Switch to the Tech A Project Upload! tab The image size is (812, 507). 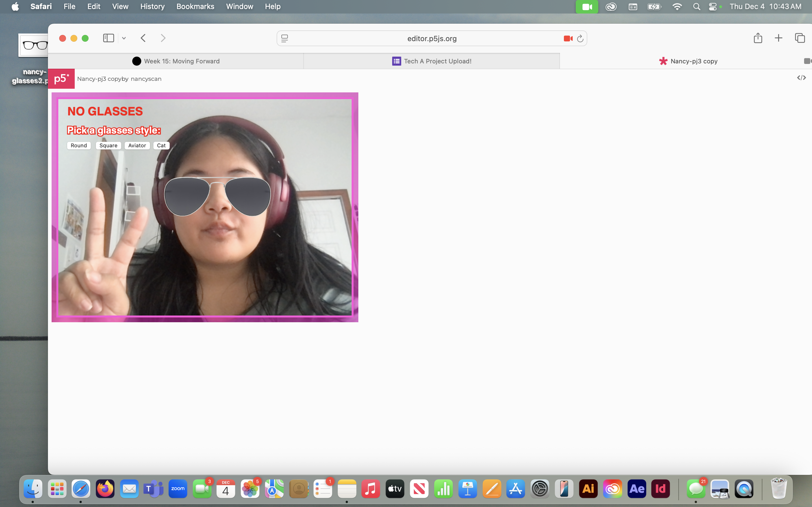tap(431, 61)
